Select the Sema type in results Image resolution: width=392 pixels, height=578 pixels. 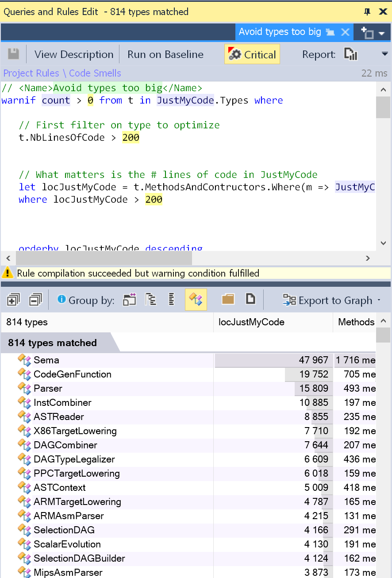pyautogui.click(x=46, y=360)
